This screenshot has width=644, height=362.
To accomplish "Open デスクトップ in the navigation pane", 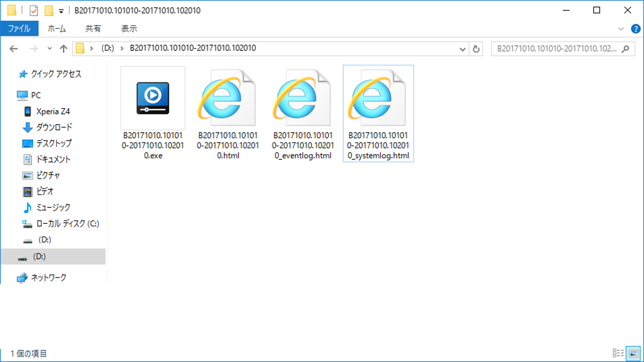I will [x=54, y=143].
